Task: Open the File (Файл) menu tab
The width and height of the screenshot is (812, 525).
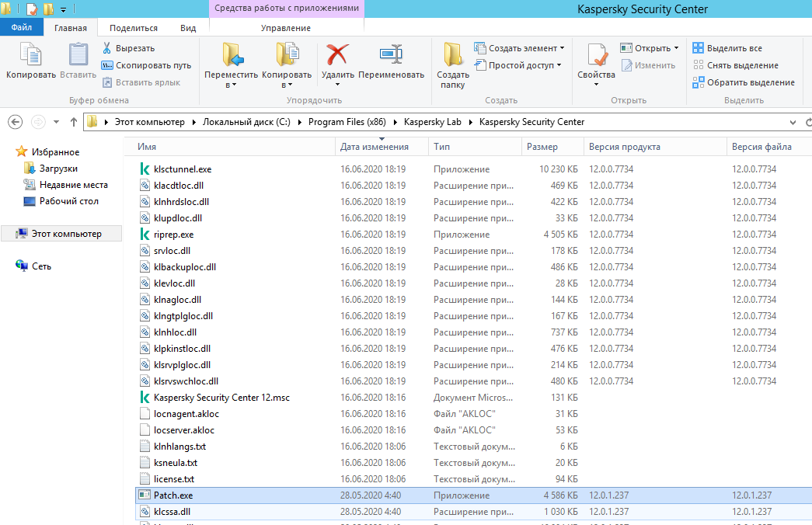Action: 21,28
